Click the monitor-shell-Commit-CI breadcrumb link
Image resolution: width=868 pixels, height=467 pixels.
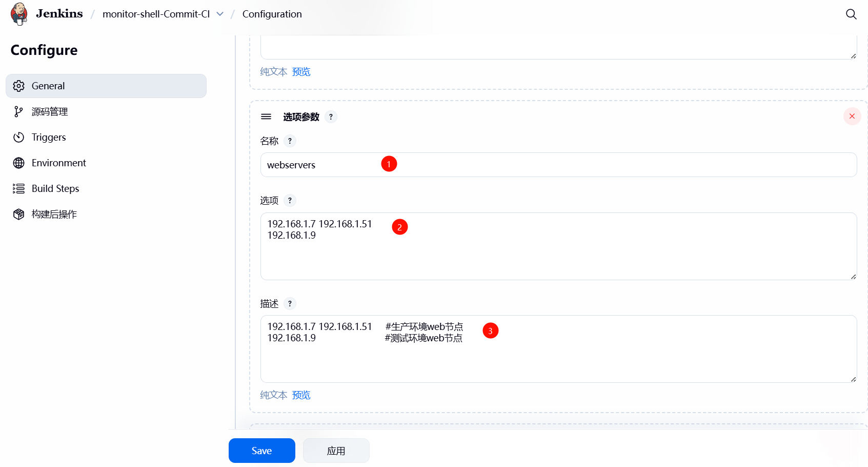coord(156,14)
